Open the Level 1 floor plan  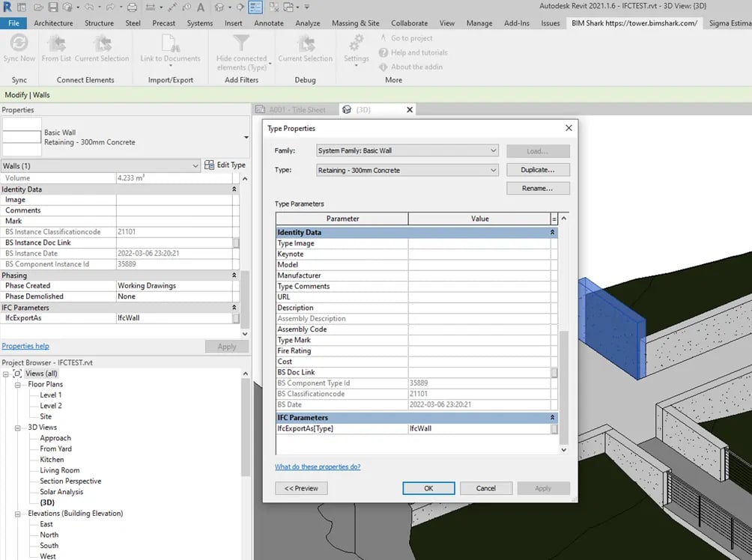click(50, 395)
